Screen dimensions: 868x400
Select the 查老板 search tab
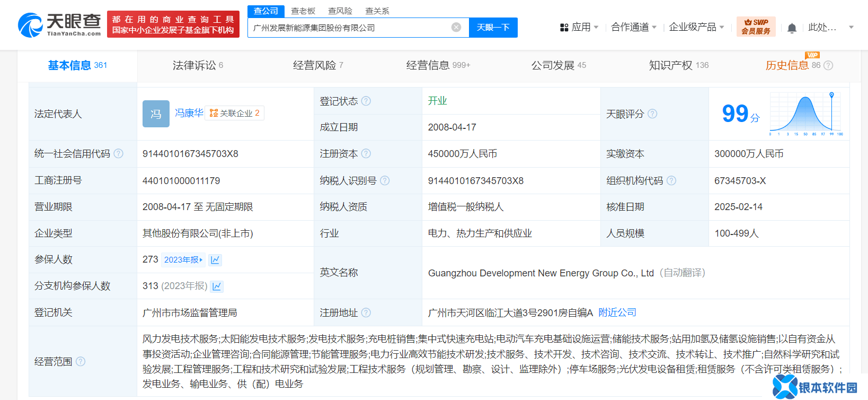pos(303,11)
